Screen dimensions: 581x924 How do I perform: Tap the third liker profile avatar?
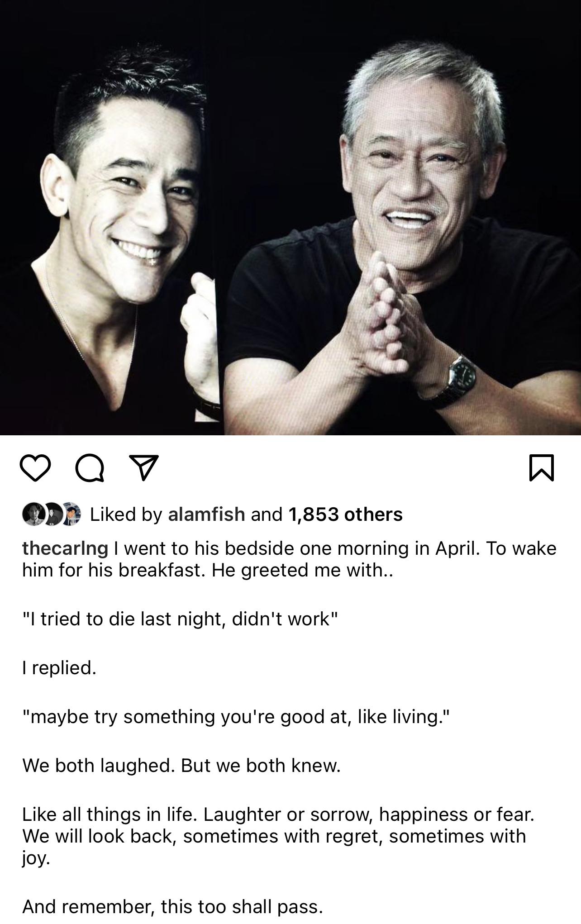71,514
